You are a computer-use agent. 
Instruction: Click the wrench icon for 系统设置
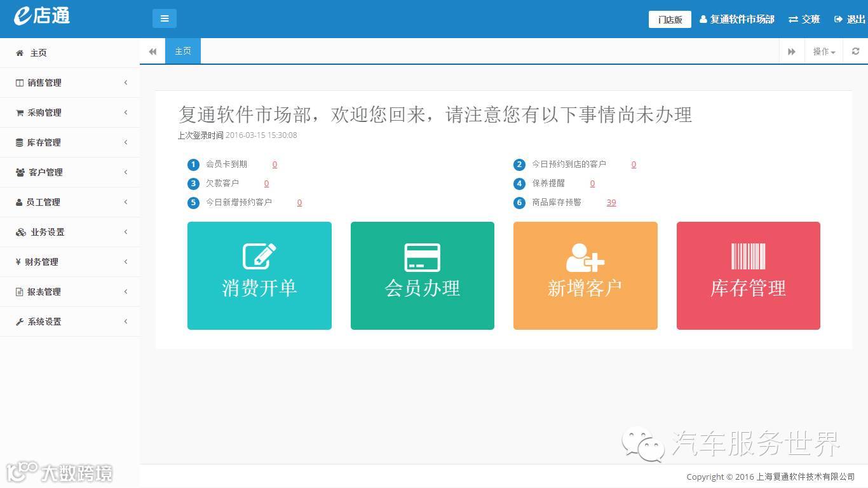[20, 322]
